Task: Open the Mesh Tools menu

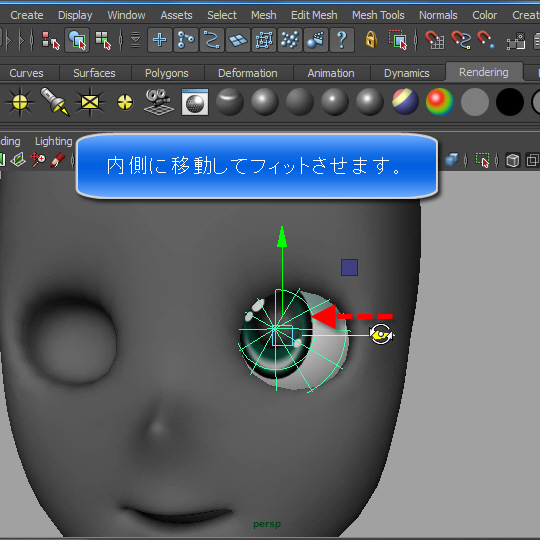Action: pyautogui.click(x=378, y=15)
